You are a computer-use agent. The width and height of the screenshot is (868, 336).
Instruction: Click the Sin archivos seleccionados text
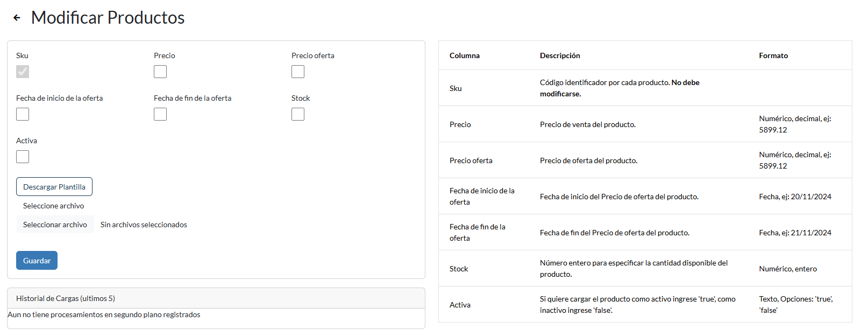(x=144, y=225)
